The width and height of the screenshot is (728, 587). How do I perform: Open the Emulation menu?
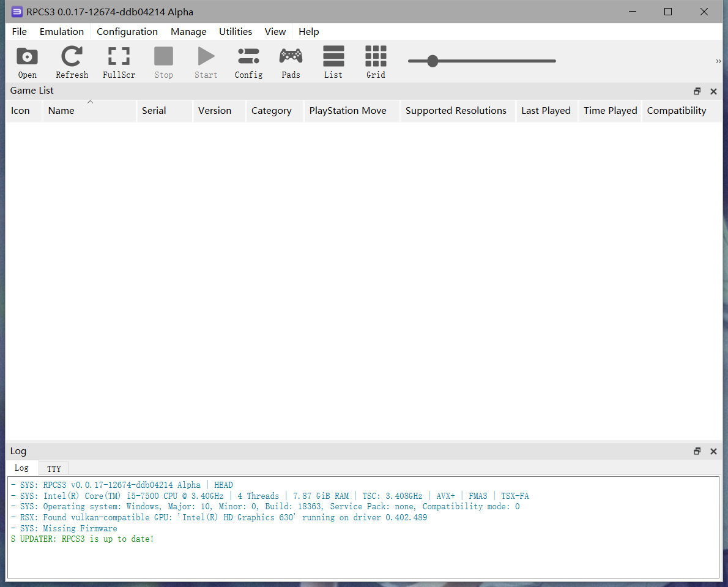[x=62, y=32]
